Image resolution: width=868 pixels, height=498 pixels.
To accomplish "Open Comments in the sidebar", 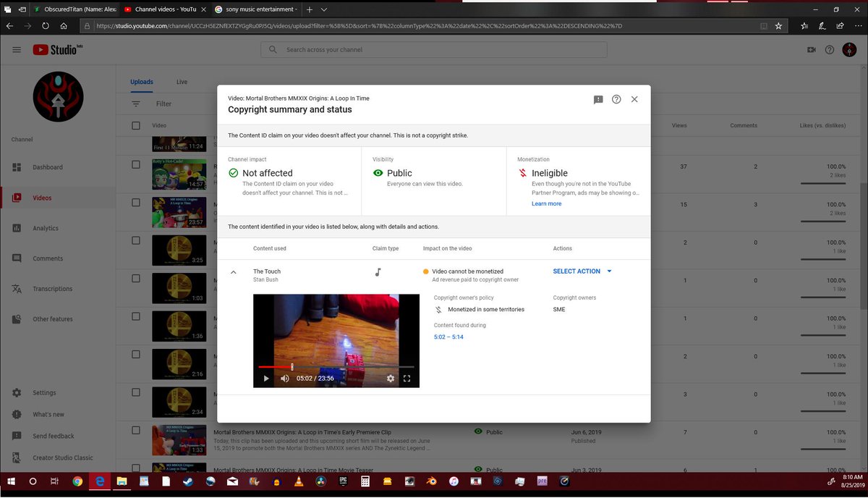I will (58, 258).
